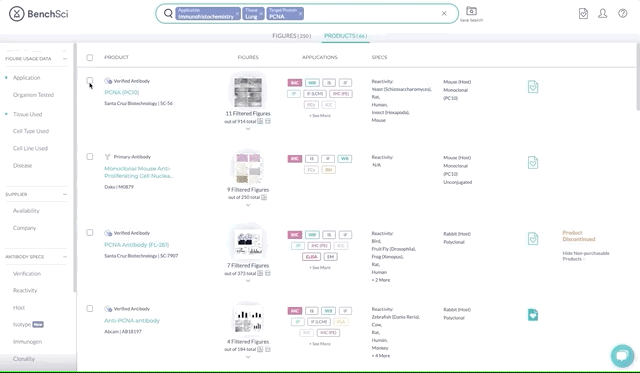640x373 pixels.
Task: Remove the Immunohistochemistry application filter chip
Action: (x=238, y=13)
